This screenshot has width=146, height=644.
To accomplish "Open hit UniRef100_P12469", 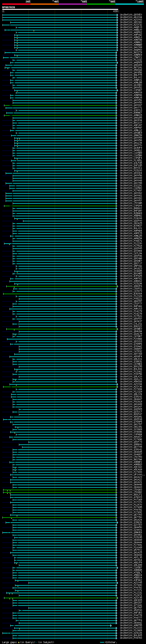I will click(131, 630).
